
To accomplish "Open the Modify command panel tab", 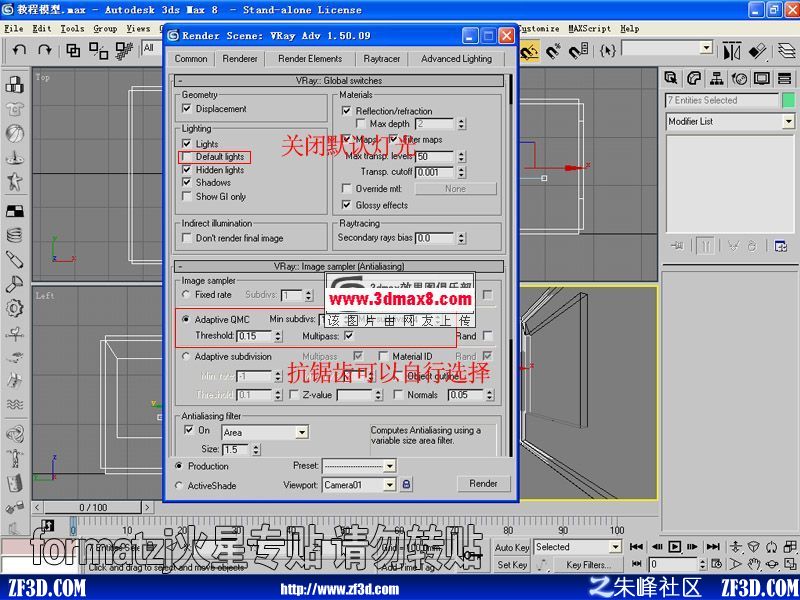I will pyautogui.click(x=694, y=78).
